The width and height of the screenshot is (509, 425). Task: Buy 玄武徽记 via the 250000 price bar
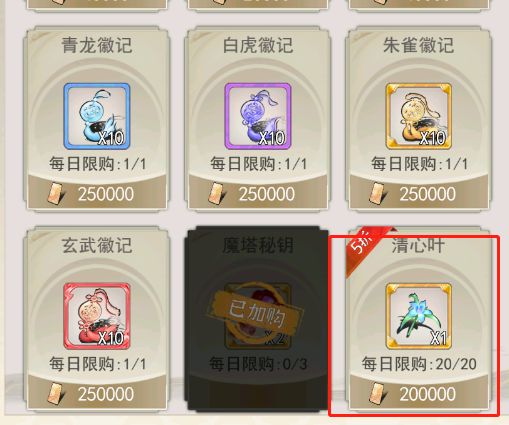click(x=97, y=393)
